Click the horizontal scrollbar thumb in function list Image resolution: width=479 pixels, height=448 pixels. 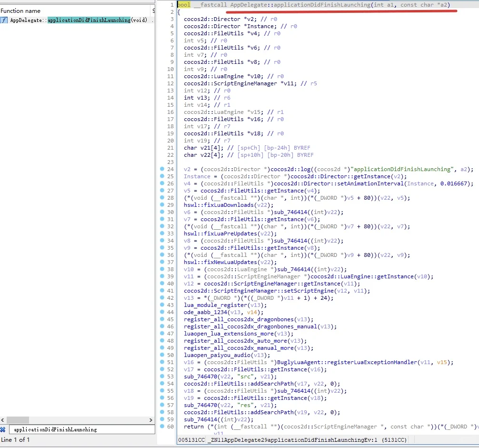click(18, 420)
